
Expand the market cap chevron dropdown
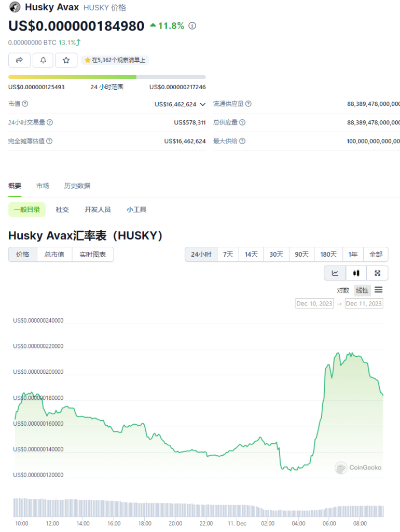coord(202,104)
